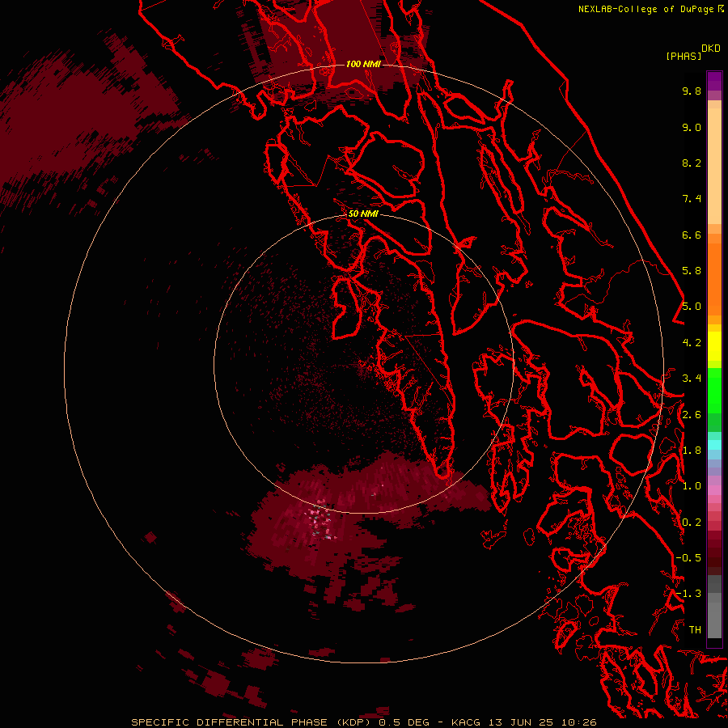Click the 0.5 DEG elevation text in footer
728x728 pixels.
[404, 722]
